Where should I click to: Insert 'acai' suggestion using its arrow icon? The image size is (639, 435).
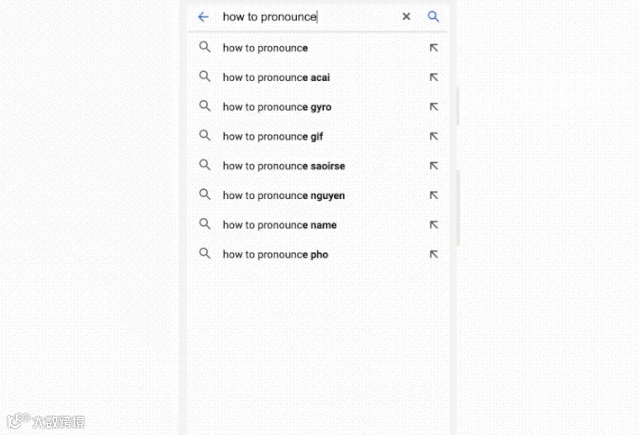pyautogui.click(x=433, y=77)
